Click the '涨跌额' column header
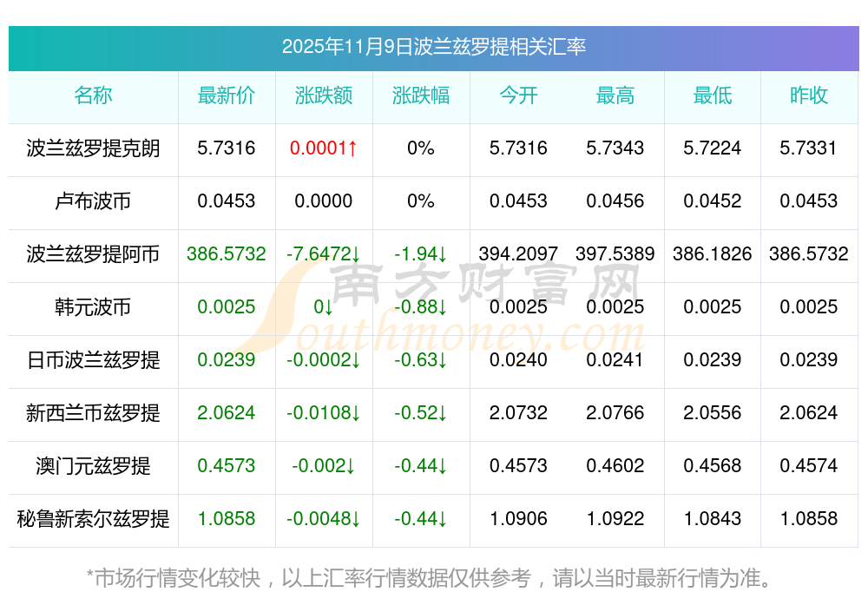Screen dimensions: 868x605 pos(324,95)
